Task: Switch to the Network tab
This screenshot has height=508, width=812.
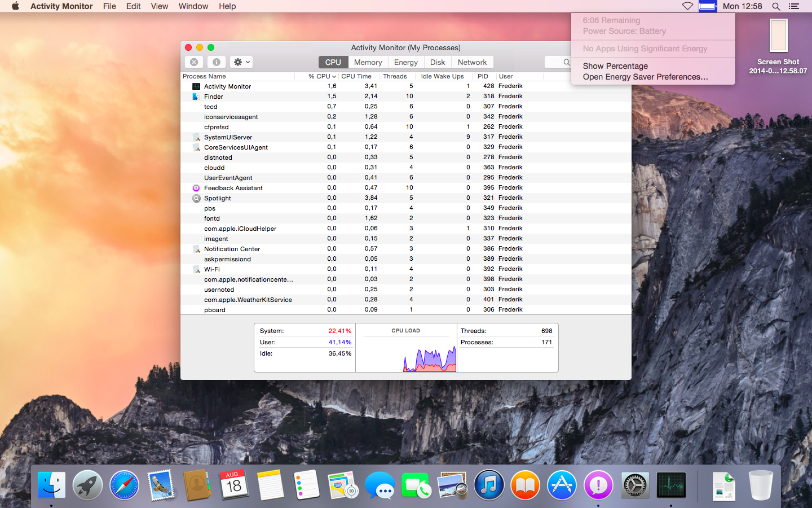Action: click(x=473, y=62)
